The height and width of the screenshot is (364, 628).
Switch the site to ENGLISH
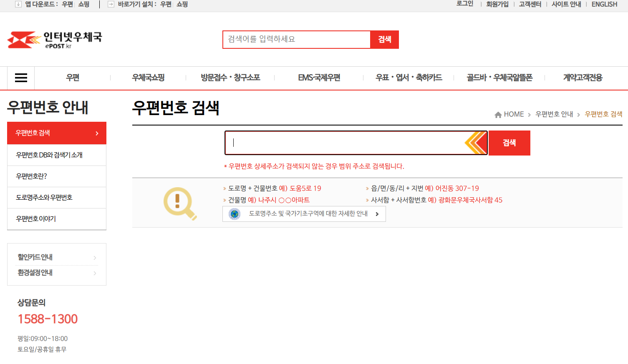(x=604, y=4)
